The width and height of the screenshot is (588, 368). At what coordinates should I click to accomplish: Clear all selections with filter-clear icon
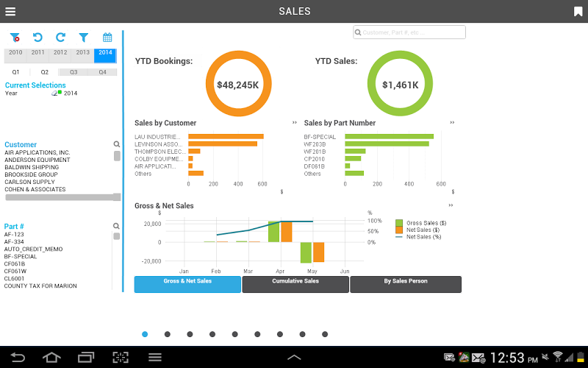pyautogui.click(x=15, y=38)
